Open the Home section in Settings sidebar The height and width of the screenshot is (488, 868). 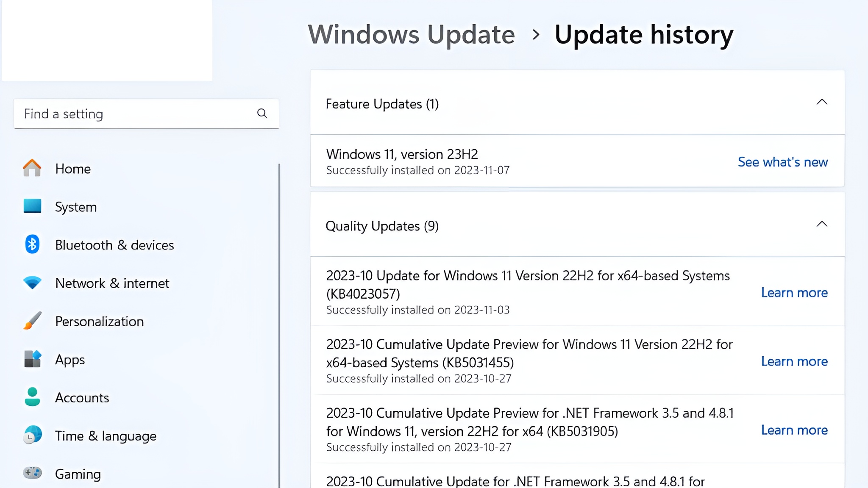click(x=72, y=169)
